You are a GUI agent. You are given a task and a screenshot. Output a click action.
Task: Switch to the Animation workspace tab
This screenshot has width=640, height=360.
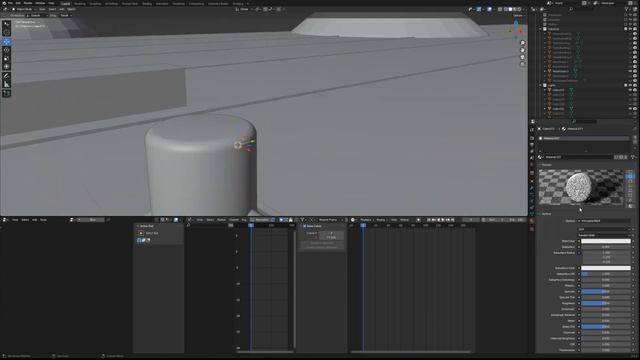(162, 4)
